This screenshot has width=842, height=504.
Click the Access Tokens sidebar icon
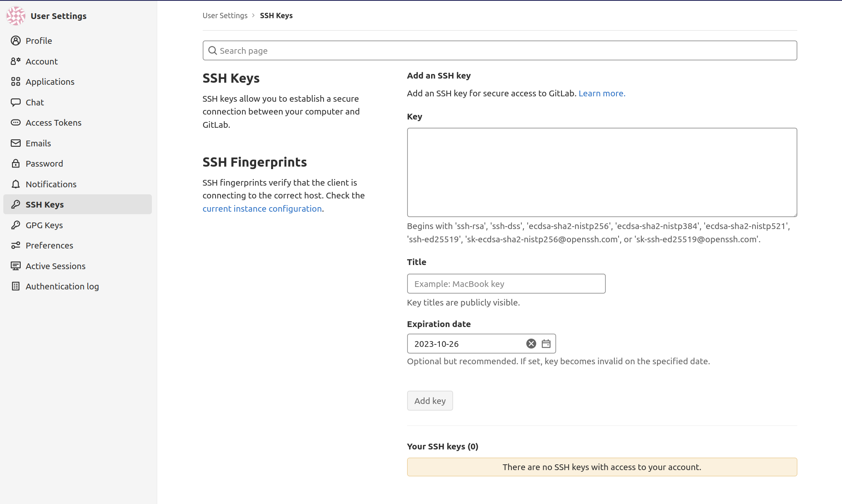pos(16,122)
